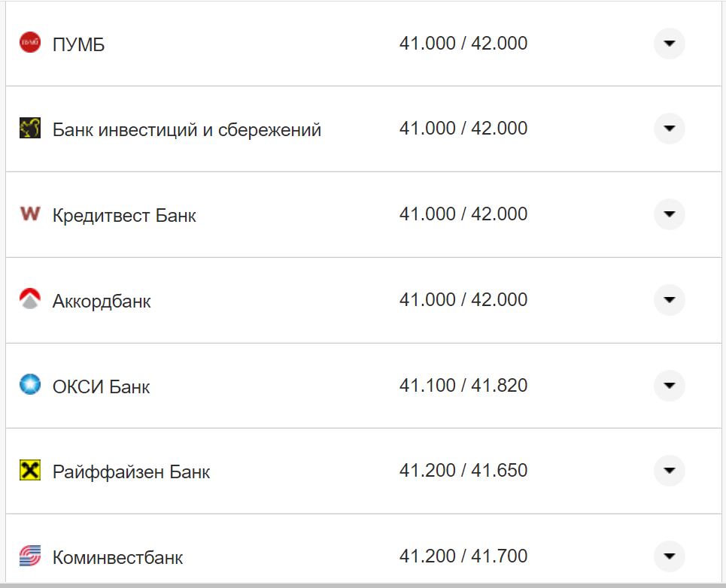Click the red circular ПУМБ emblem
Viewport: 726px width, 588px height.
click(x=29, y=43)
